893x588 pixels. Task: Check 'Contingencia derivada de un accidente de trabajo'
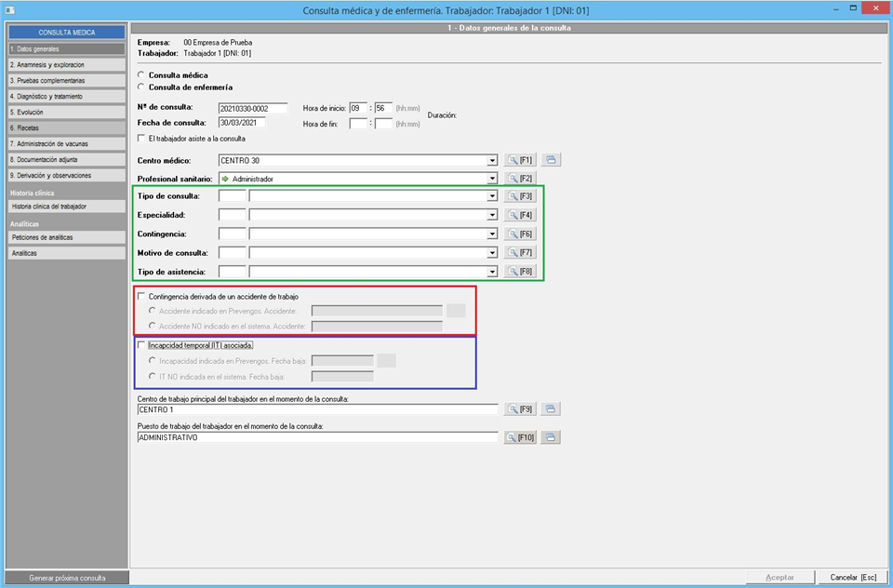pos(141,296)
